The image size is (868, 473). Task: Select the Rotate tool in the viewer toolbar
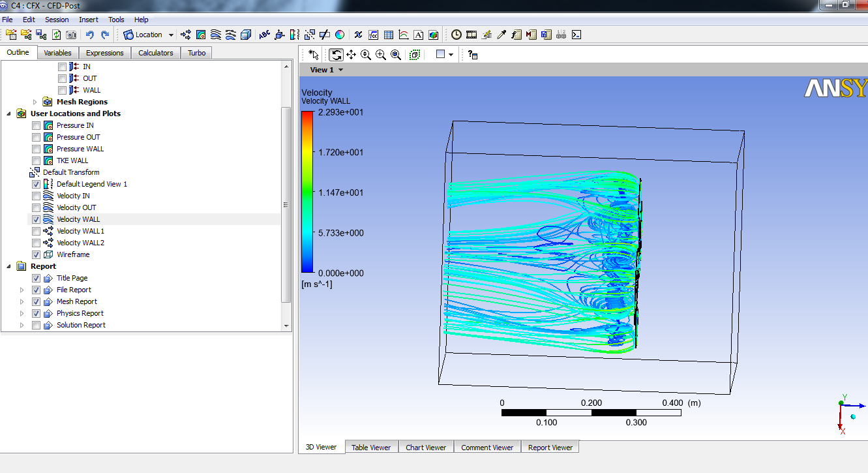pos(336,55)
